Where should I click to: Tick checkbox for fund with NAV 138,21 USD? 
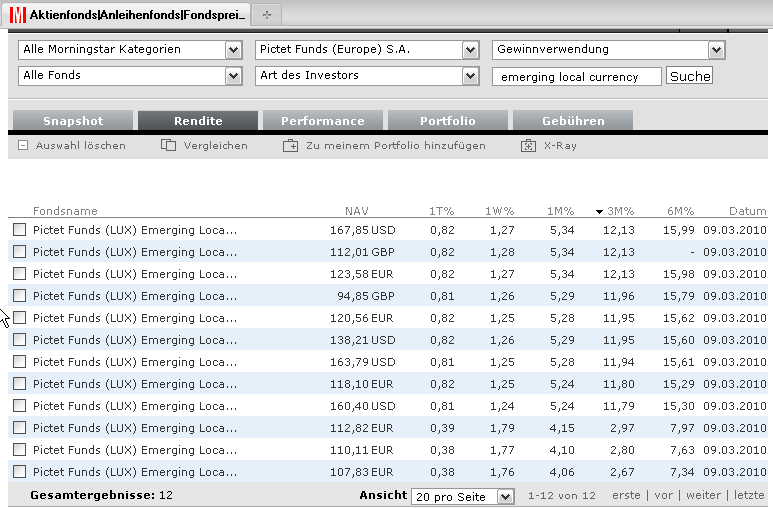pyautogui.click(x=19, y=339)
